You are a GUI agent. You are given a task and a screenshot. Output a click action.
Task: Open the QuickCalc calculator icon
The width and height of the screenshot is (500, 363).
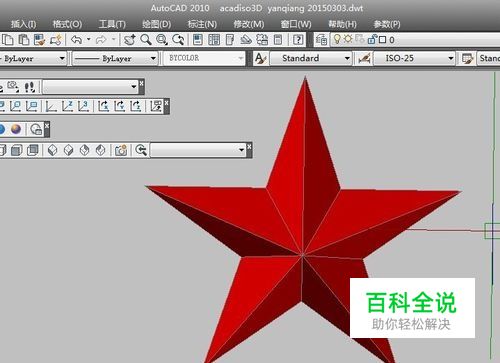click(278, 40)
